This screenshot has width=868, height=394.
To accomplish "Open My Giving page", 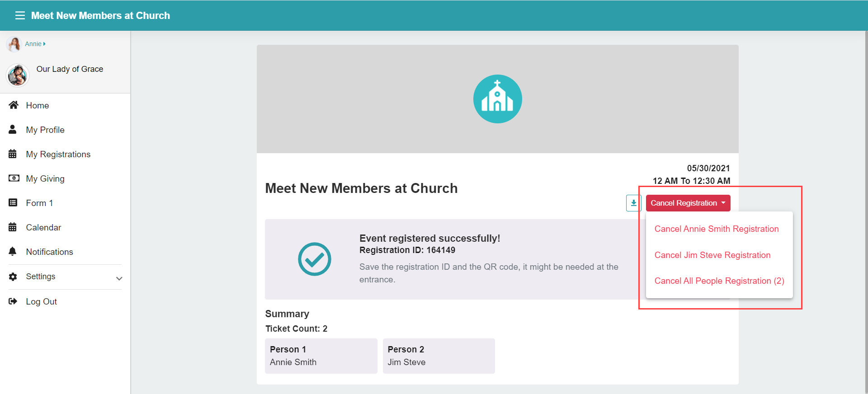I will pos(45,178).
